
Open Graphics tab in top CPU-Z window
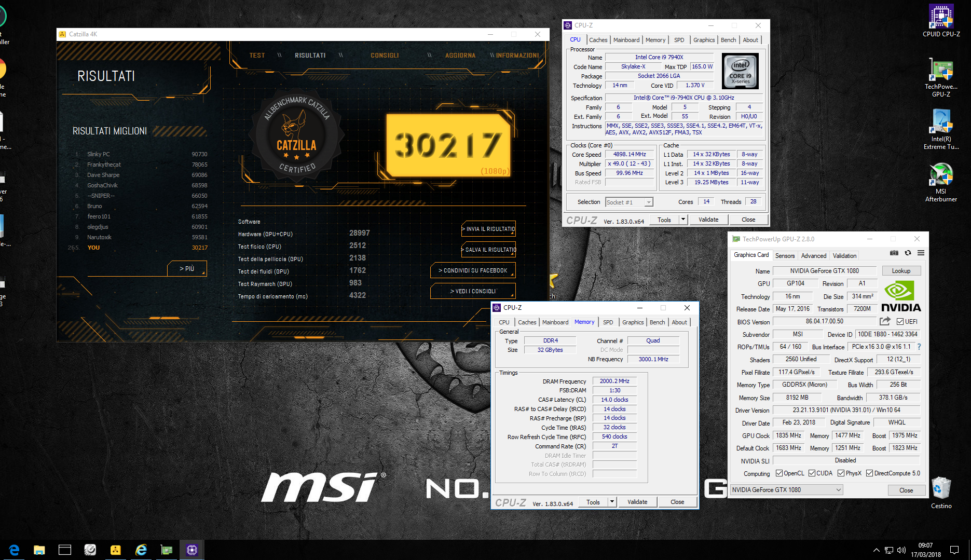click(x=704, y=40)
